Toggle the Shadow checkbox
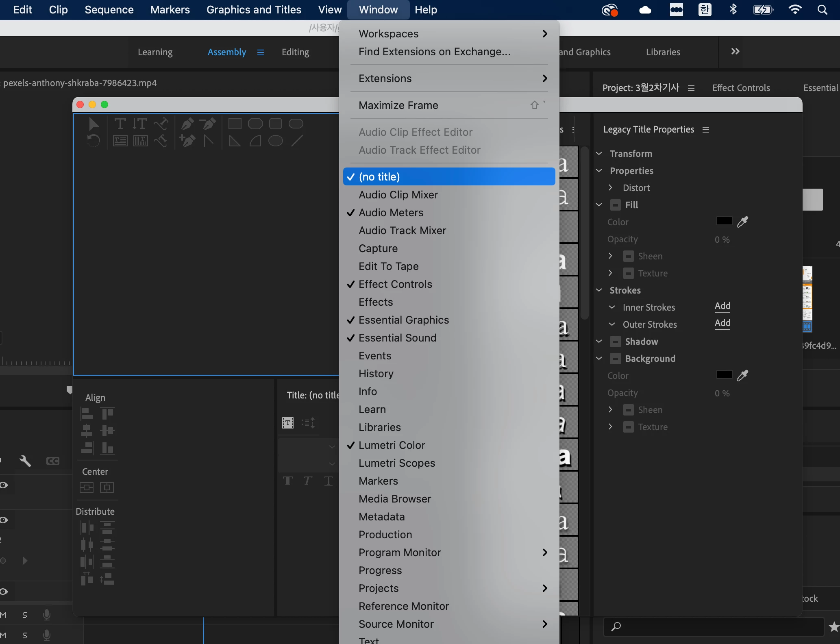The width and height of the screenshot is (840, 644). coord(616,342)
